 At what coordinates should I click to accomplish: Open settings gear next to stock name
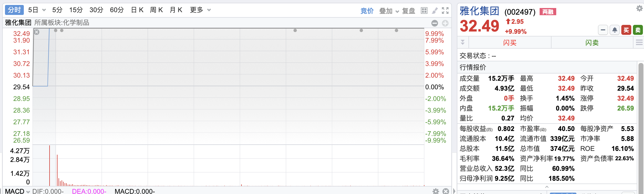[639, 8]
